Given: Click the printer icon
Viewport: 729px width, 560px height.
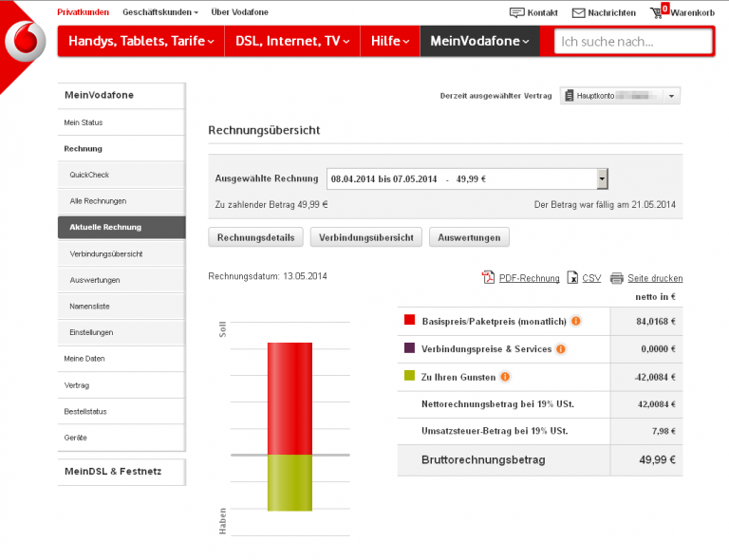Looking at the screenshot, I should coord(616,278).
